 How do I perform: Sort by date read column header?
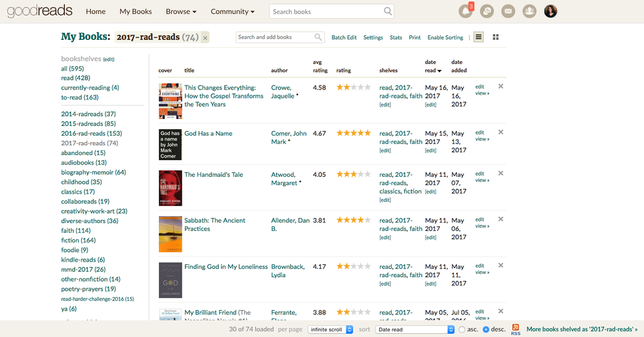[433, 66]
